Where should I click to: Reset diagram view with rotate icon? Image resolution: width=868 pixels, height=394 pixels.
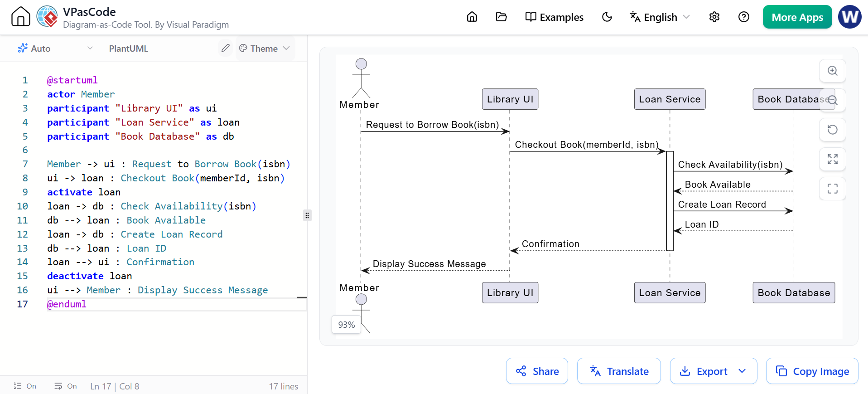coord(833,130)
